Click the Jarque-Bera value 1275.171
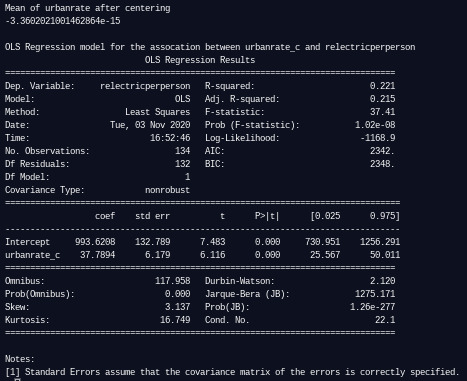 [x=375, y=294]
